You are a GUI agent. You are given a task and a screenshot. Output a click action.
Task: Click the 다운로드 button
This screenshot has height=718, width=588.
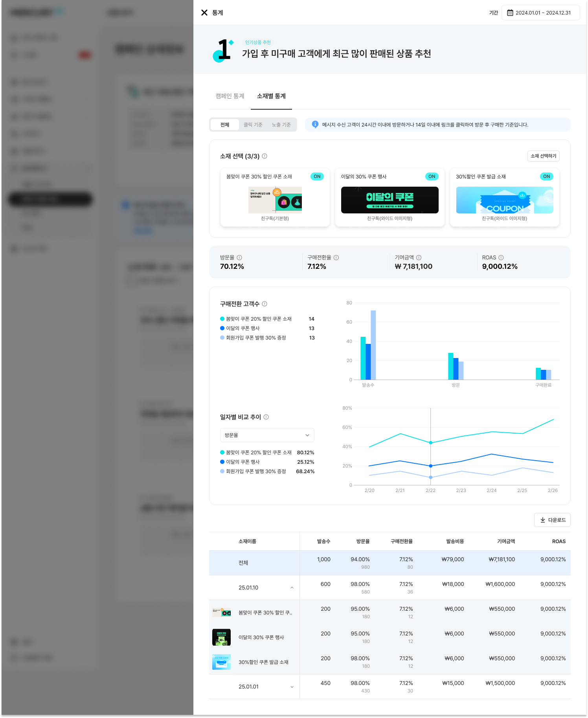(552, 520)
